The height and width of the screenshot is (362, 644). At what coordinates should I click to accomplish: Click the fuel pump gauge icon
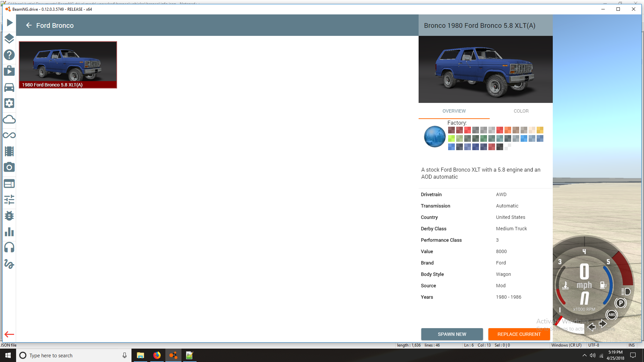(x=603, y=285)
